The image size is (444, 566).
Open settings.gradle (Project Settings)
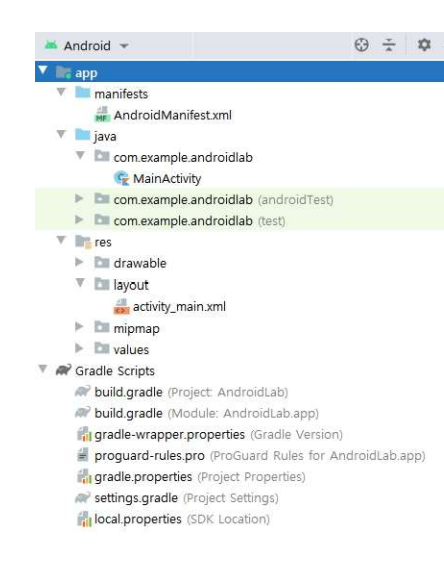point(186,498)
